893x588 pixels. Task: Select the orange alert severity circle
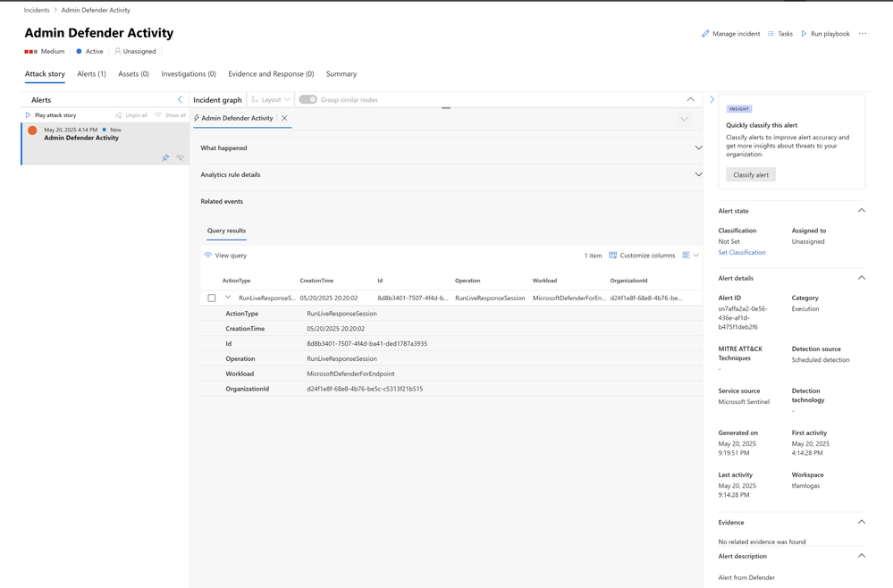point(32,130)
